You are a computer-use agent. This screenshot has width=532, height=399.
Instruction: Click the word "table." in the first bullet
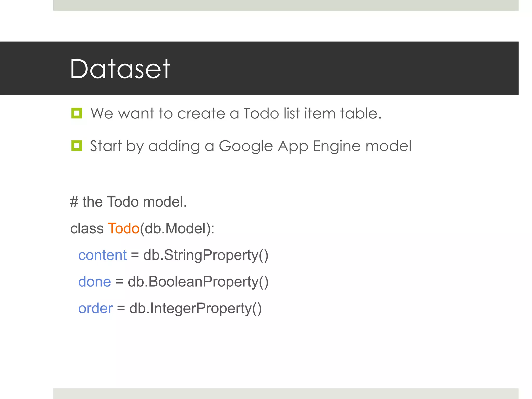pyautogui.click(x=361, y=113)
